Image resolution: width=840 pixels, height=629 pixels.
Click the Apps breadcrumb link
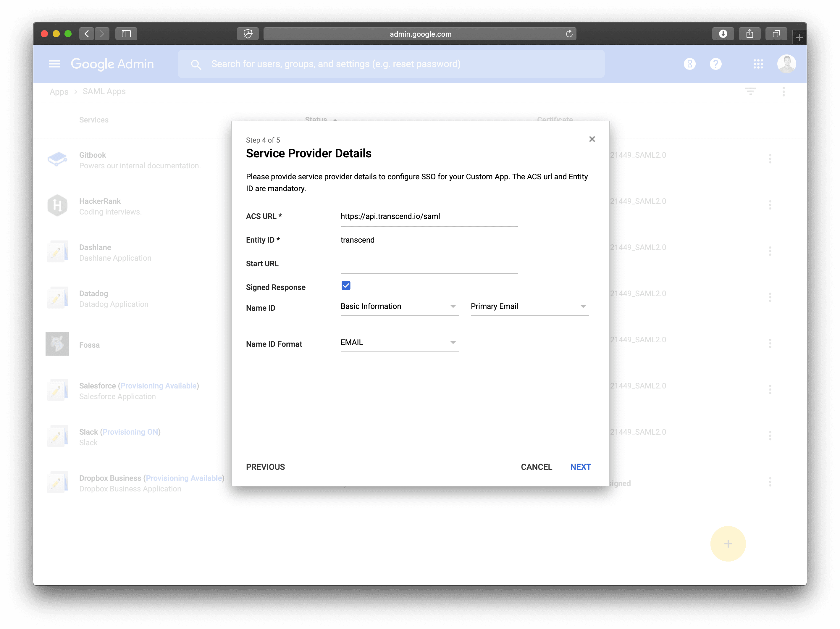click(x=59, y=91)
